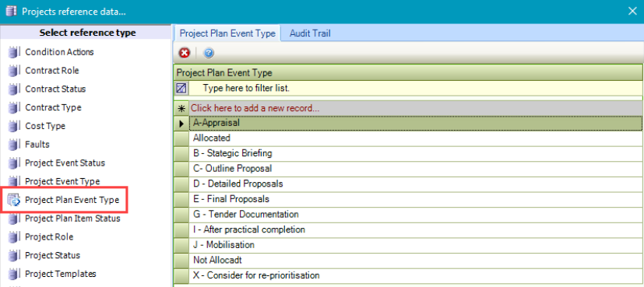The height and width of the screenshot is (287, 644).
Task: Click the filter clear icon beside filter row
Action: click(x=181, y=88)
